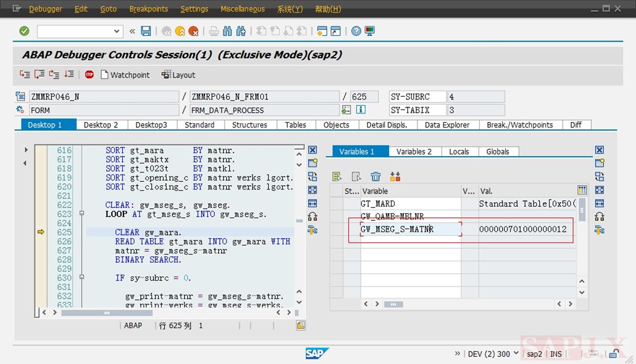Click value 000000701000000012
This screenshot has height=364, width=636.
point(523,229)
